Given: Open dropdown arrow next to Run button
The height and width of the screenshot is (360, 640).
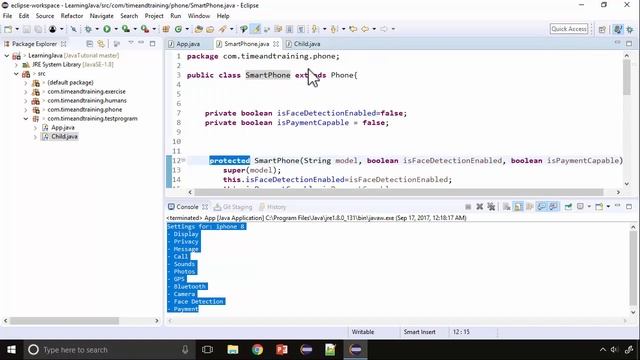Looking at the screenshot, I should point(116,29).
